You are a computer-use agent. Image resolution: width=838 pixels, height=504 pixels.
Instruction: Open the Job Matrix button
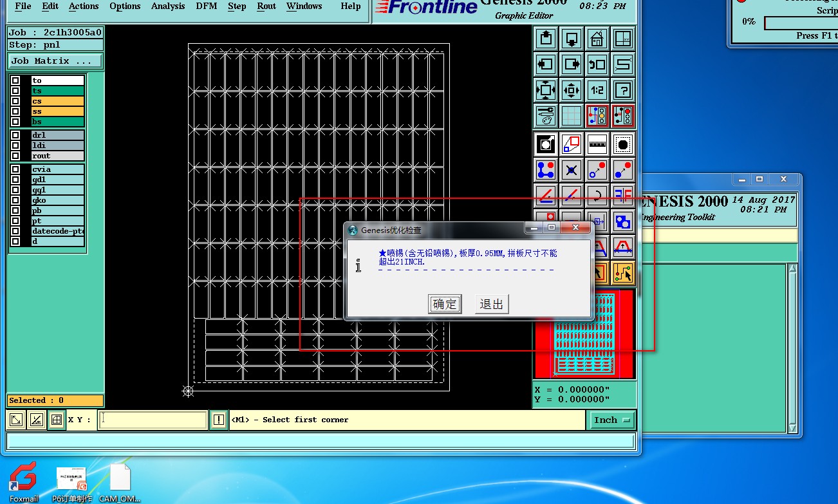pyautogui.click(x=55, y=61)
